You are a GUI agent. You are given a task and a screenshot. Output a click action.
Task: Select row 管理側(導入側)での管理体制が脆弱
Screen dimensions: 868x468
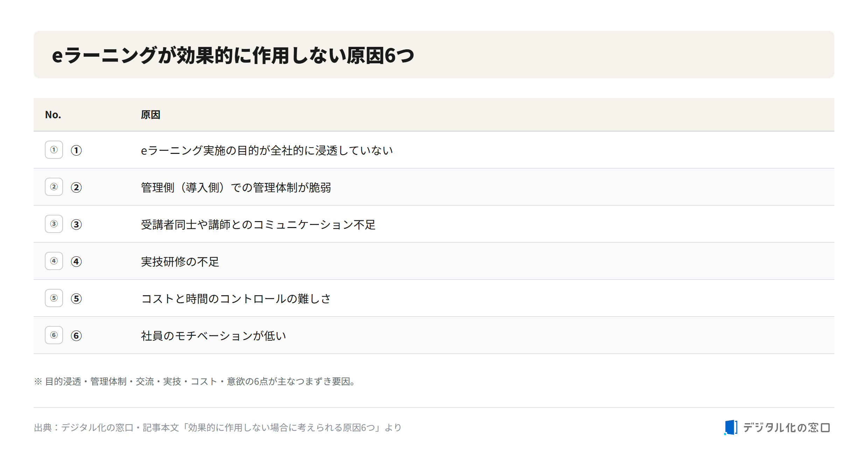[x=434, y=187]
